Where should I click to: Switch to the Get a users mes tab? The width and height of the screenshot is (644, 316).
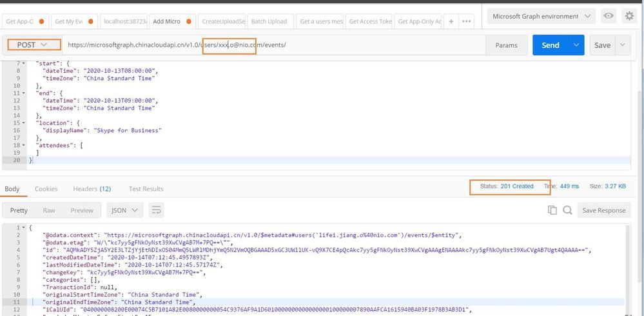[x=320, y=21]
